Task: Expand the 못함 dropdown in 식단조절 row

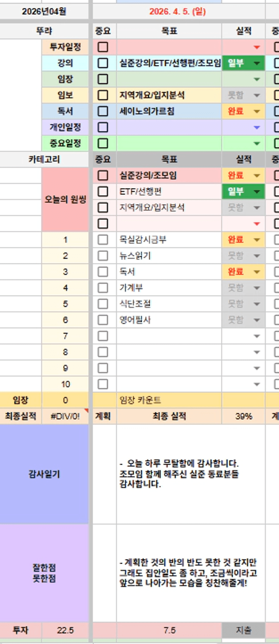Action: tap(257, 304)
